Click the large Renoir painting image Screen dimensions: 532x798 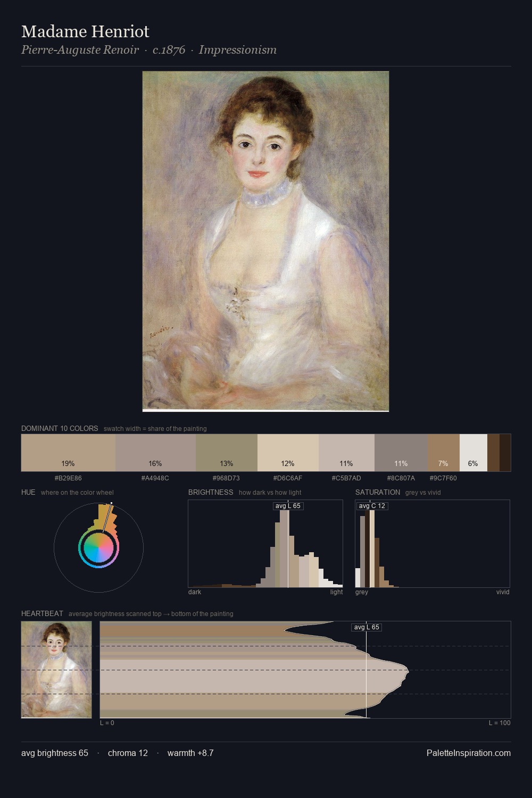[265, 242]
